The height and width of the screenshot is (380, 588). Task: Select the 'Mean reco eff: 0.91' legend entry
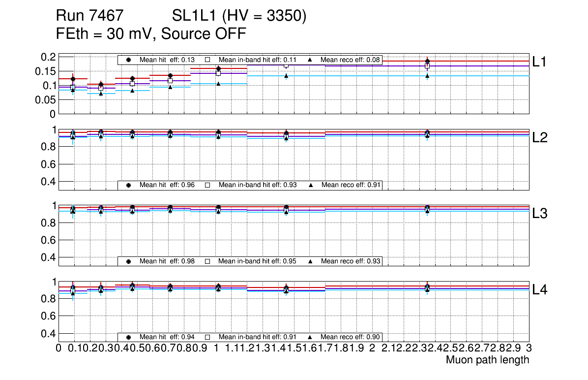(350, 185)
